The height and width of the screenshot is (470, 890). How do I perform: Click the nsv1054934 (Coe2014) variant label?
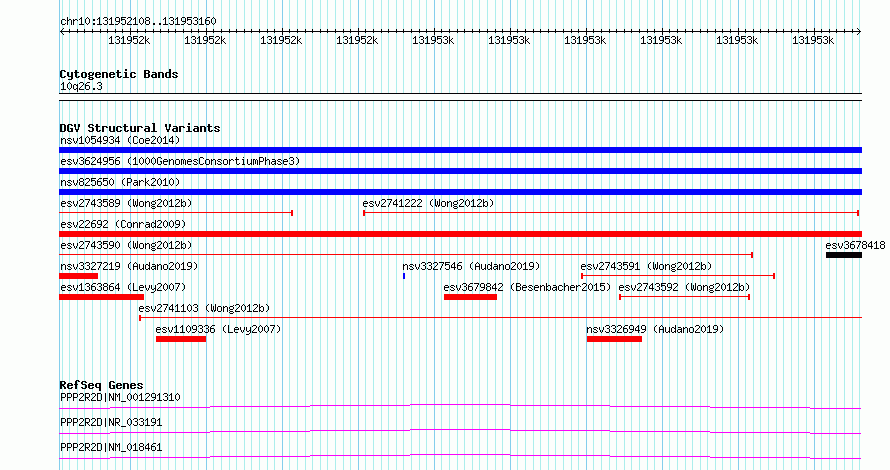(120, 140)
